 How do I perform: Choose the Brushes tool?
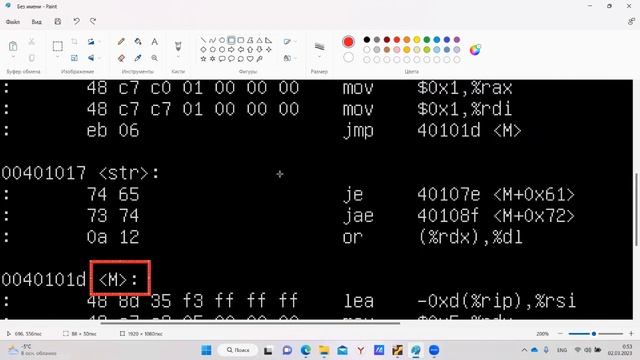coord(178,46)
